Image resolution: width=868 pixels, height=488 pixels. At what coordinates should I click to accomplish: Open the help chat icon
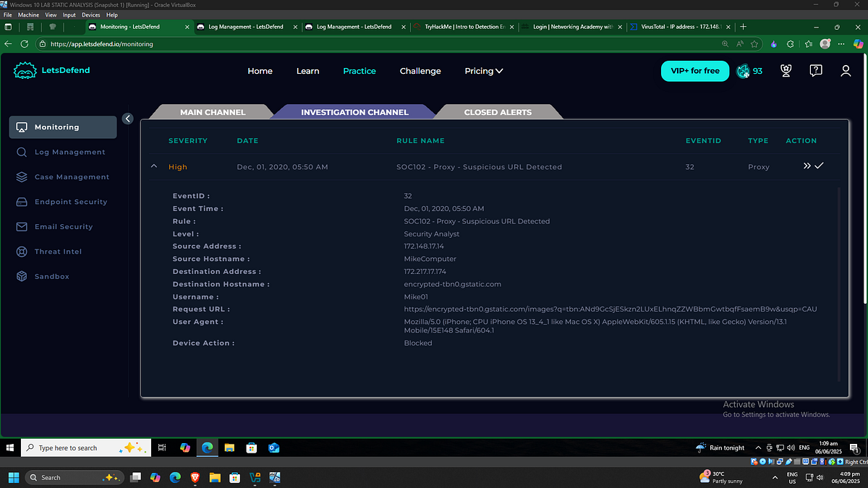point(816,71)
